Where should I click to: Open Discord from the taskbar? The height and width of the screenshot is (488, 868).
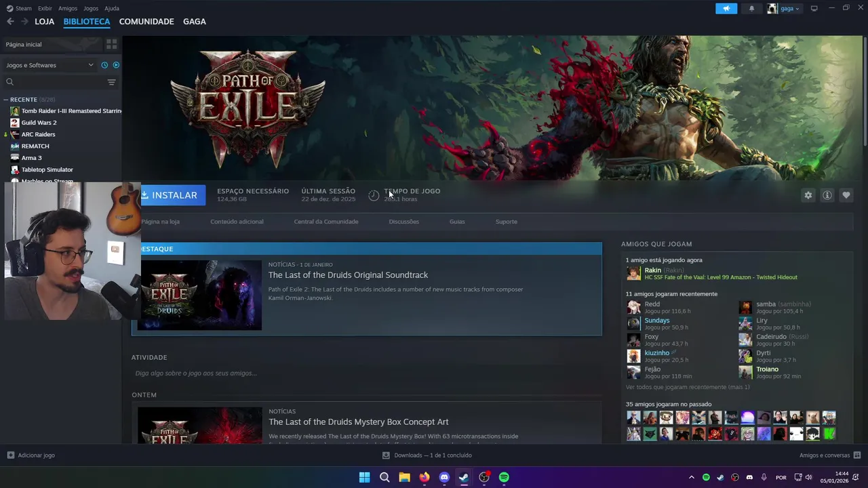[444, 477]
